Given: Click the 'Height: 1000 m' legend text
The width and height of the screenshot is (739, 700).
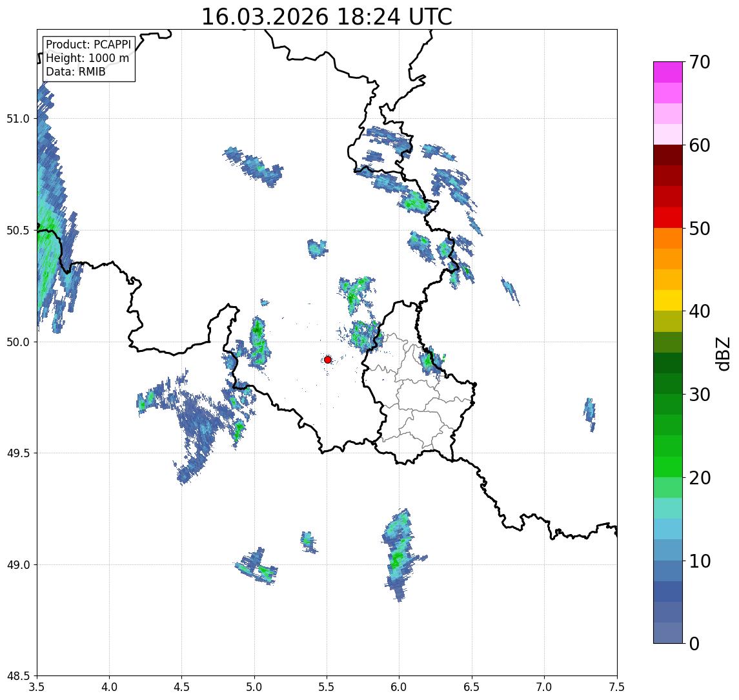Looking at the screenshot, I should tap(87, 58).
